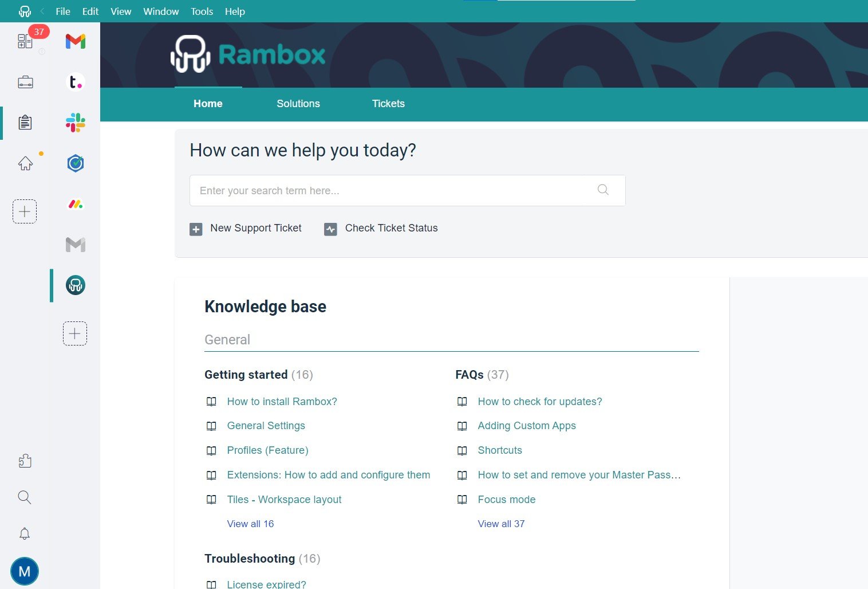
Task: Open the Gmail app in sidebar
Action: tap(75, 41)
